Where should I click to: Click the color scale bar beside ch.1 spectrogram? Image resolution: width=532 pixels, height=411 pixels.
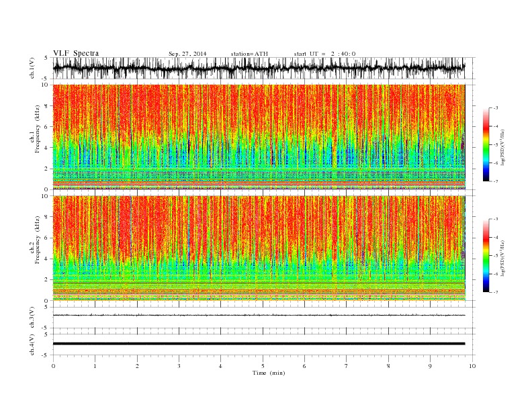(x=486, y=144)
